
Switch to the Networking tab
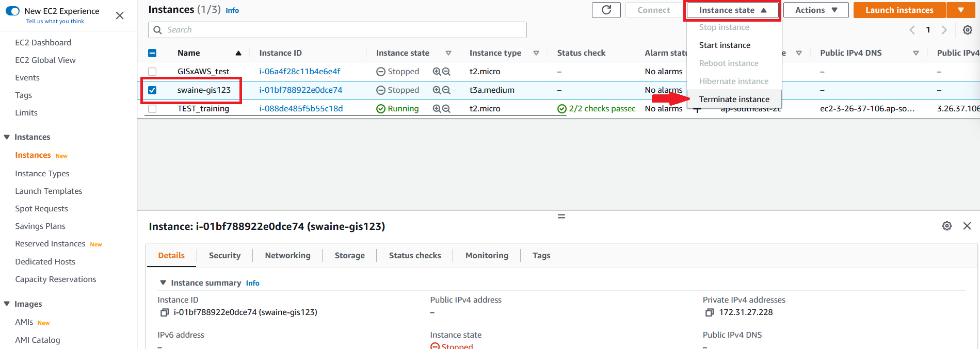287,256
